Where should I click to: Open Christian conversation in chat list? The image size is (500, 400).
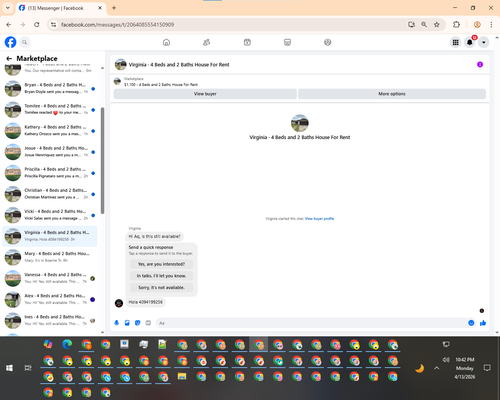pos(50,194)
